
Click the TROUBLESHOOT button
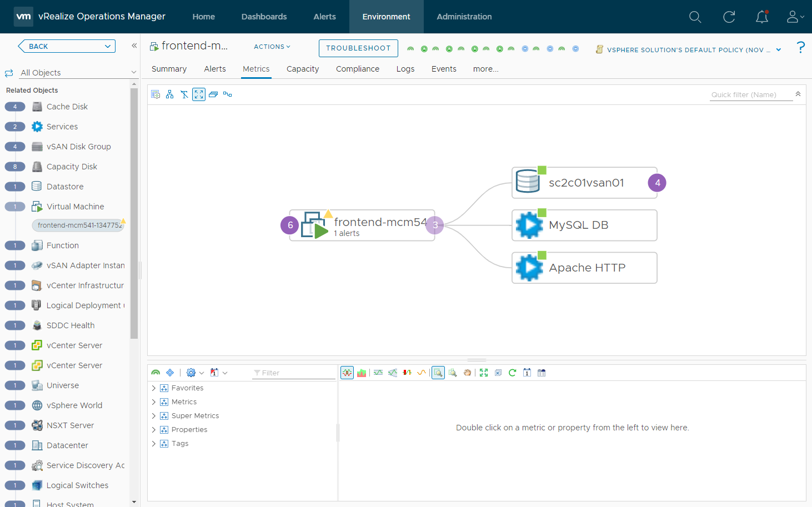click(358, 48)
